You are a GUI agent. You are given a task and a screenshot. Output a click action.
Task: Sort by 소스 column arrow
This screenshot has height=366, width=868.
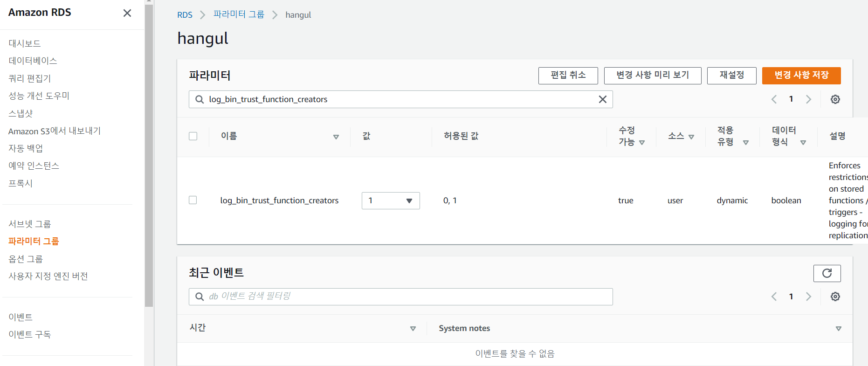pos(691,137)
